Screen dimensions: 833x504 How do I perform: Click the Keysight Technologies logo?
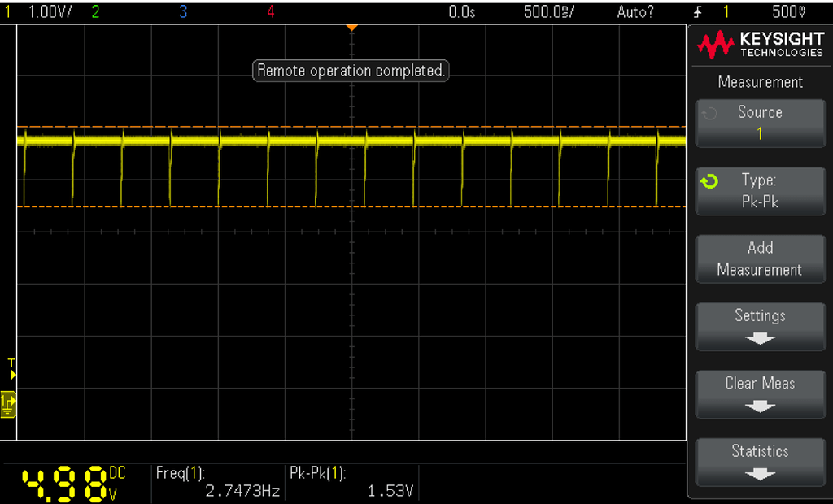click(760, 44)
